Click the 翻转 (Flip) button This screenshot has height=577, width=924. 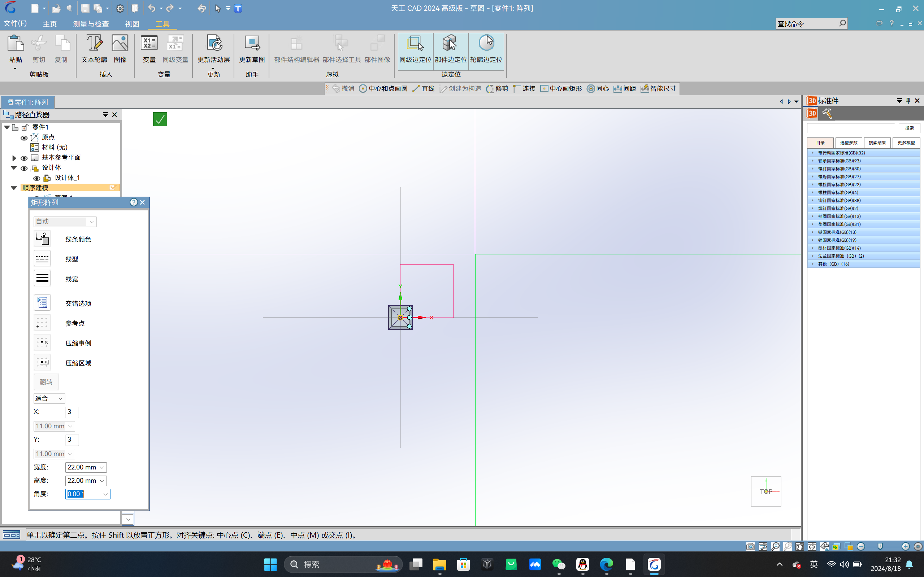pos(46,382)
